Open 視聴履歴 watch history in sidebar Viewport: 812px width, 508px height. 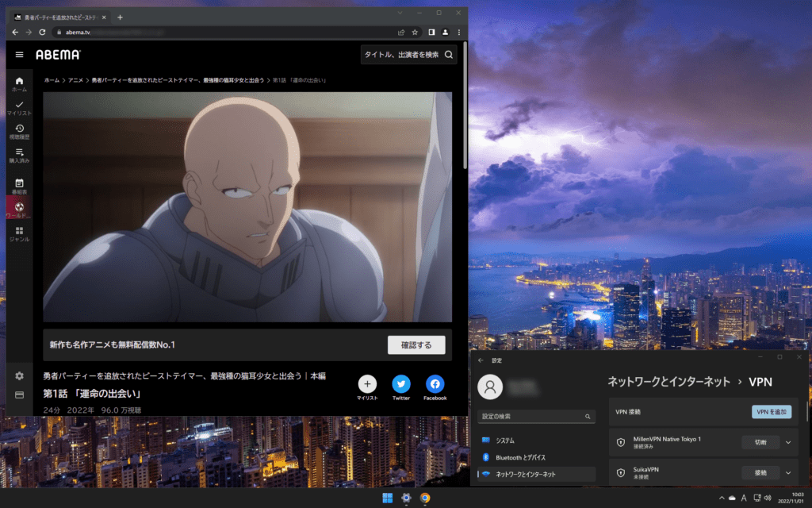pyautogui.click(x=19, y=132)
